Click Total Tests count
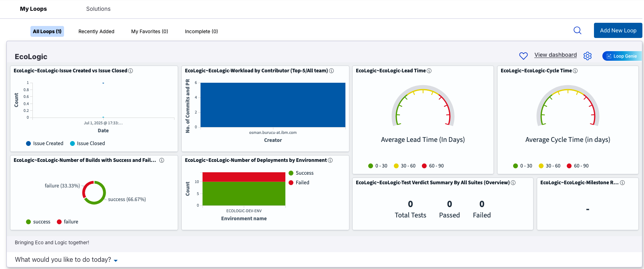This screenshot has width=644, height=269. coord(410,204)
